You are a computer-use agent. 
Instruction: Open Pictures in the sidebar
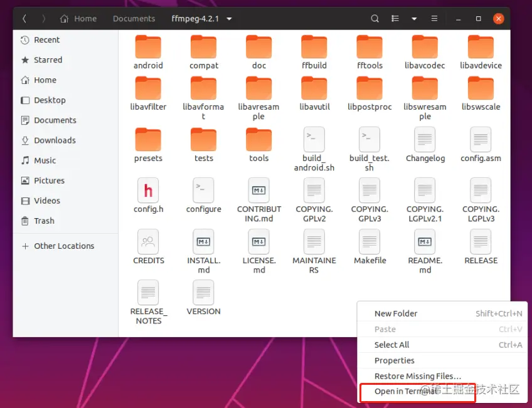coord(65,180)
